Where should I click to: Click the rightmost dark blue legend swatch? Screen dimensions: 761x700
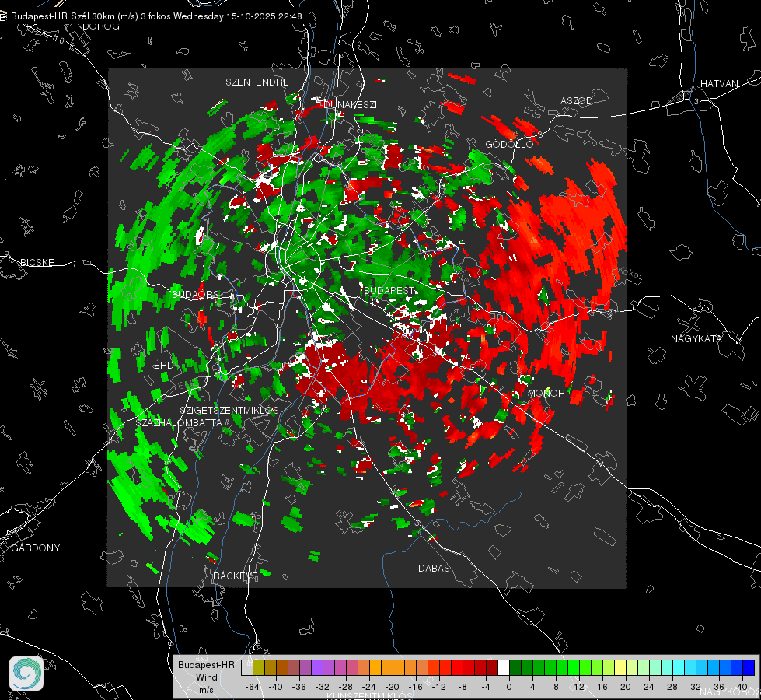749,668
